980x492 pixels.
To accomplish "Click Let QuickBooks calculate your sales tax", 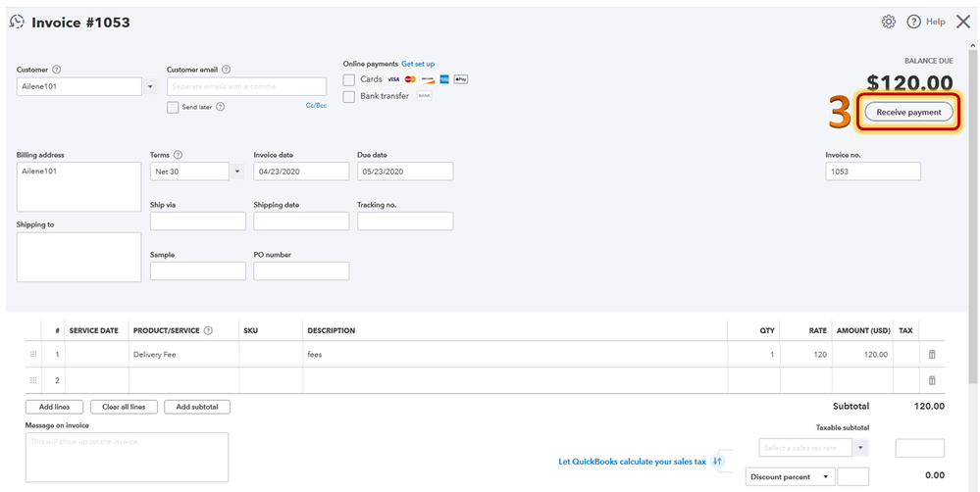I will 632,462.
